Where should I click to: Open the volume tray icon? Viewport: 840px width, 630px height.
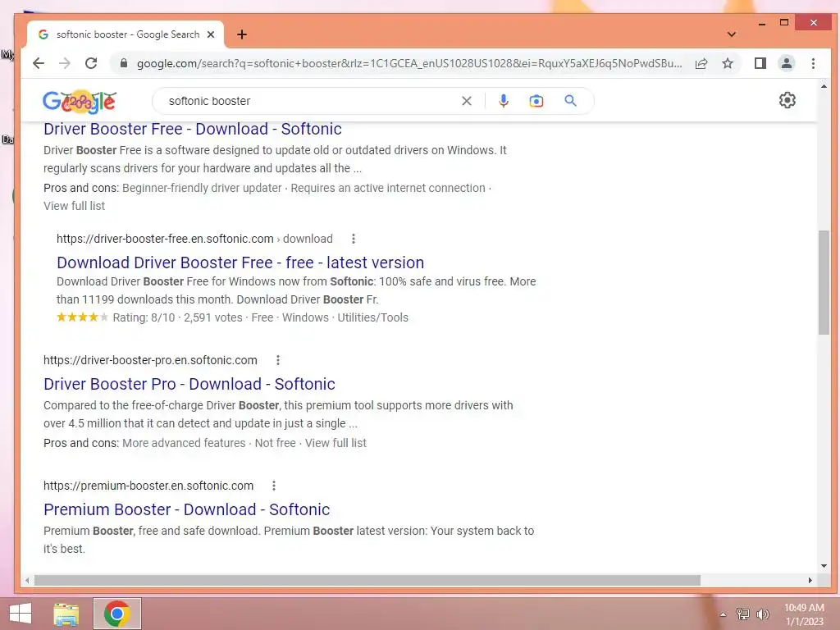coord(762,614)
